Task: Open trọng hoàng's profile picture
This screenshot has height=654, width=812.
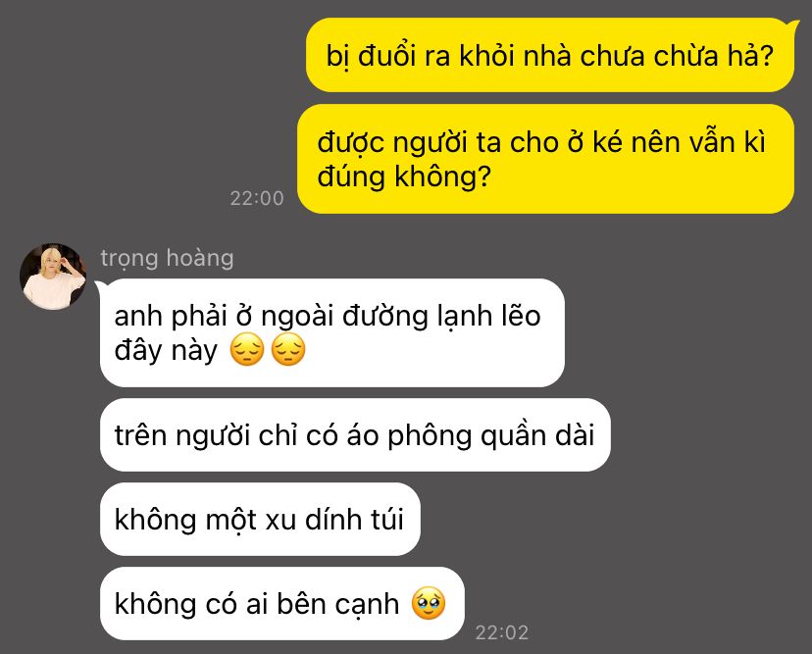Action: tap(53, 277)
